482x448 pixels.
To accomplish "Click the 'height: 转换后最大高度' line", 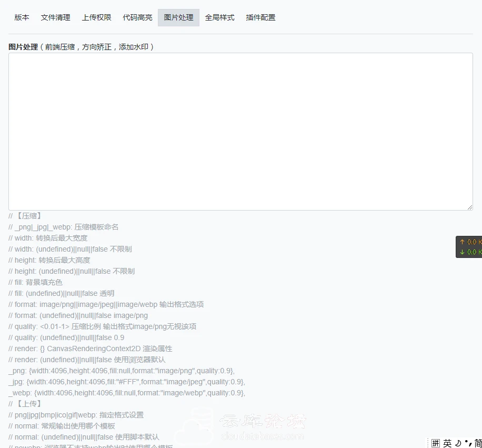I will (x=49, y=260).
